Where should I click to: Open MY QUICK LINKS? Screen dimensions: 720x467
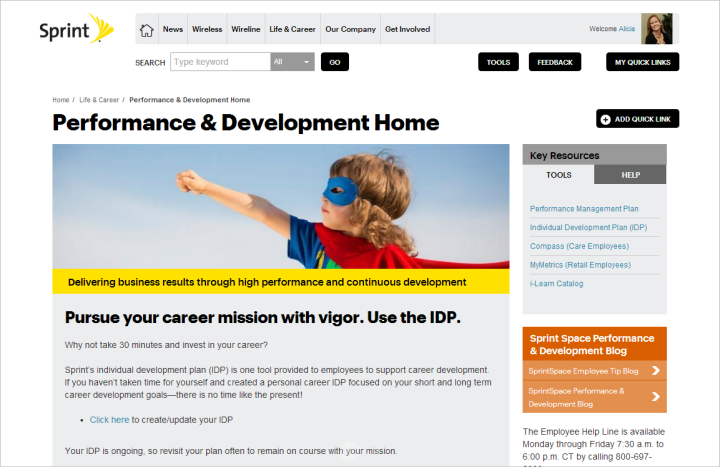tap(642, 62)
